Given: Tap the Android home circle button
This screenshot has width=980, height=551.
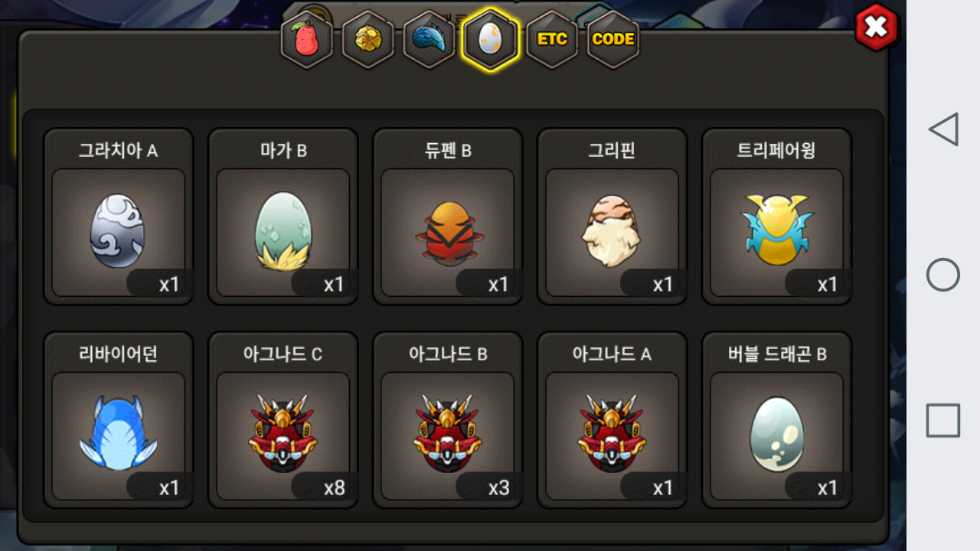Looking at the screenshot, I should tap(943, 275).
